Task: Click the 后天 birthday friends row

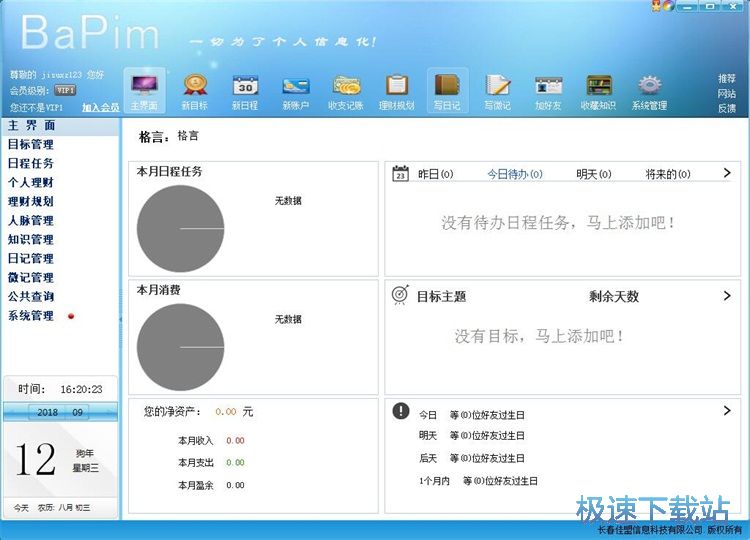Action: point(472,458)
